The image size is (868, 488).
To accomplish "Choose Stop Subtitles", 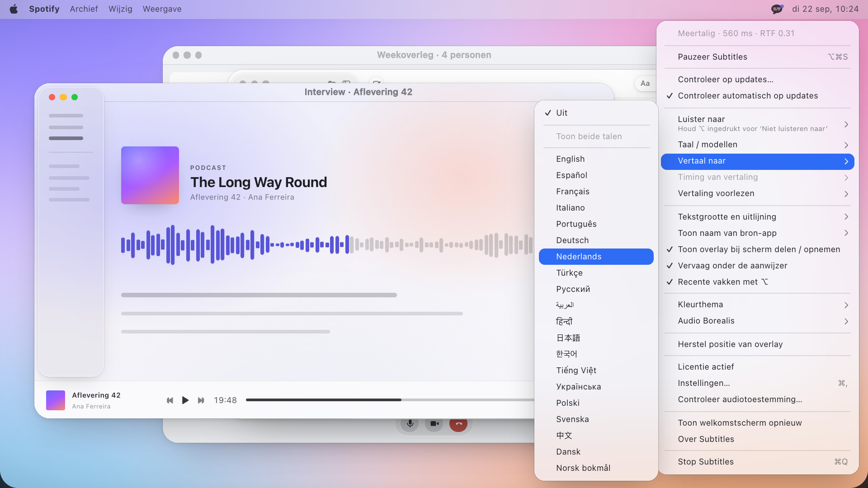I will [x=758, y=462].
